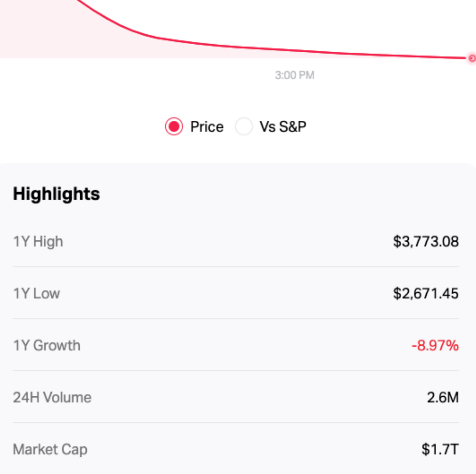Click the $2,671.45 value

point(425,294)
